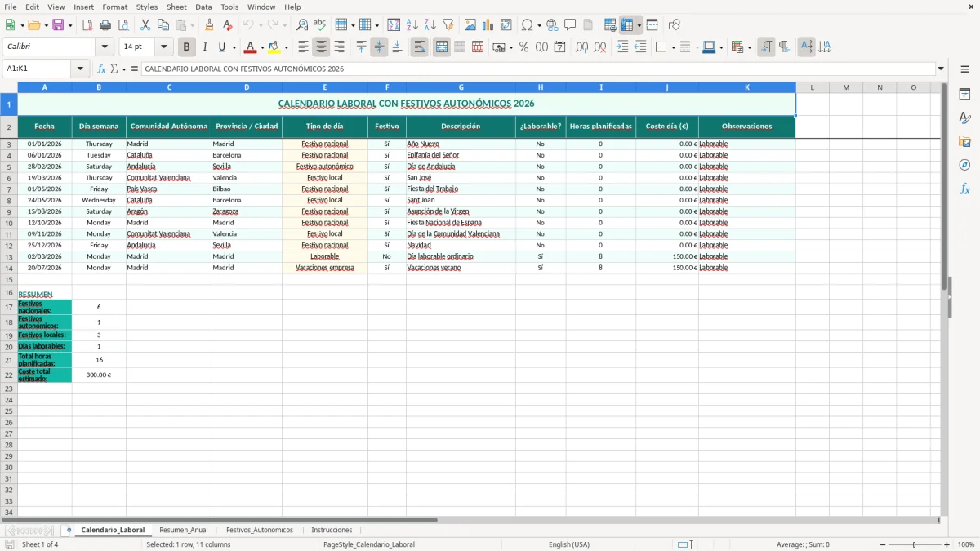Viewport: 980px width, 551px height.
Task: Click the Increase Indent icon
Action: tap(622, 47)
